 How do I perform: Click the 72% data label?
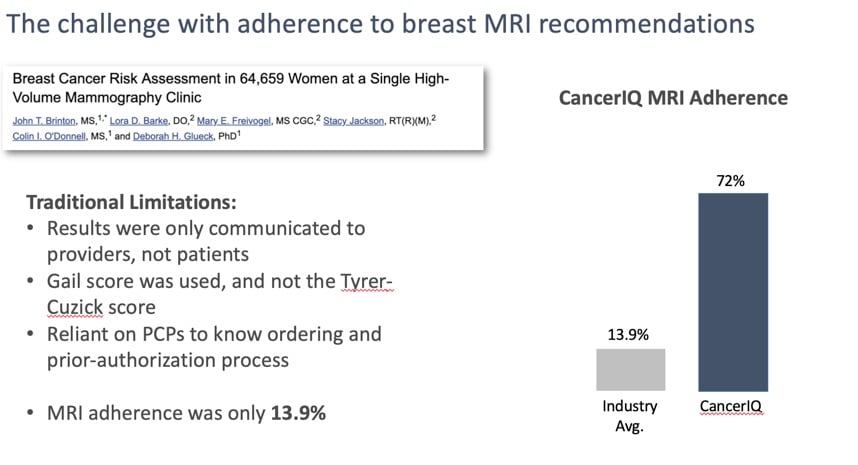[x=731, y=181]
